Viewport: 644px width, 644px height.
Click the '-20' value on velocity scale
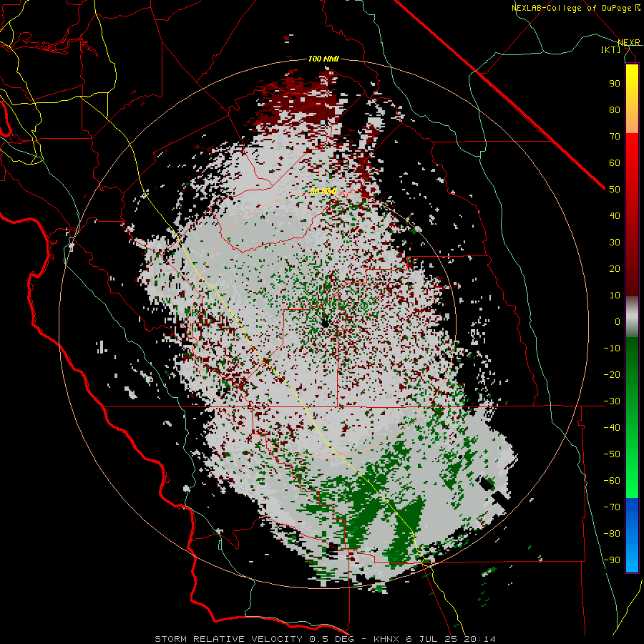click(x=612, y=375)
